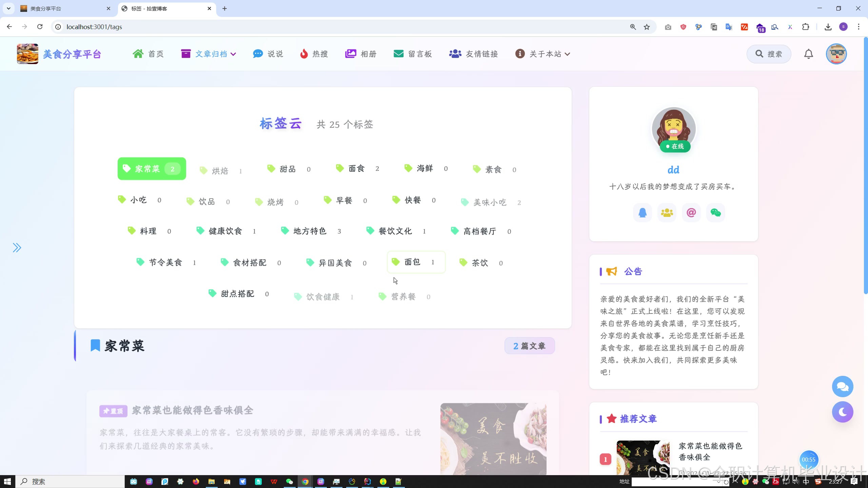
Task: Click the email @ icon in the profile card
Action: pyautogui.click(x=691, y=213)
